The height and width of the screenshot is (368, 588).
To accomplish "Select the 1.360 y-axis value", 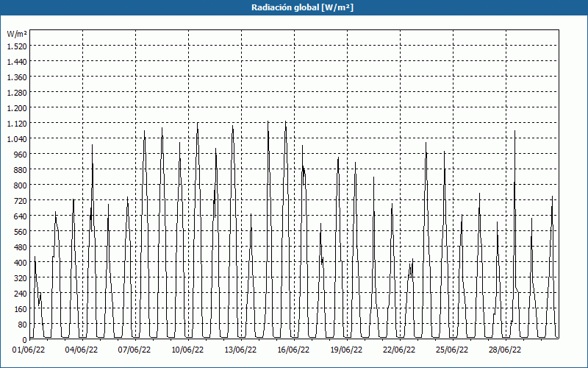I will click(x=17, y=77).
